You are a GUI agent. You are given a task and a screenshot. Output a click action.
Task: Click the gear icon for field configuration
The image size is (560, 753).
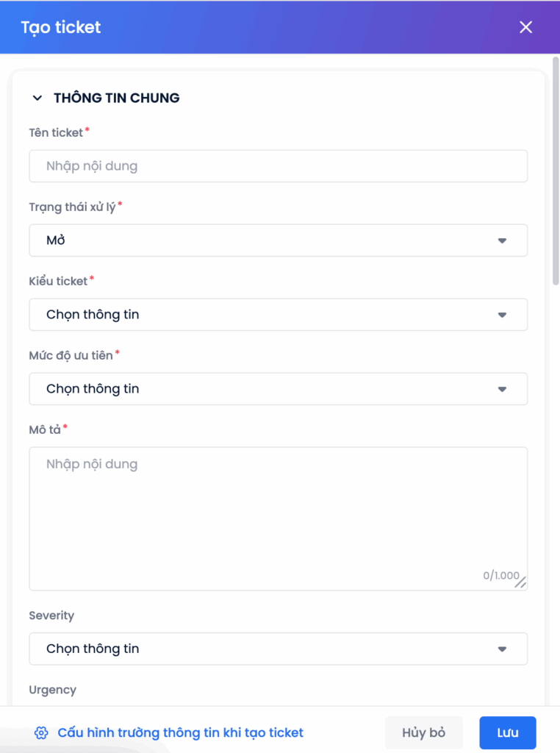coord(41,732)
